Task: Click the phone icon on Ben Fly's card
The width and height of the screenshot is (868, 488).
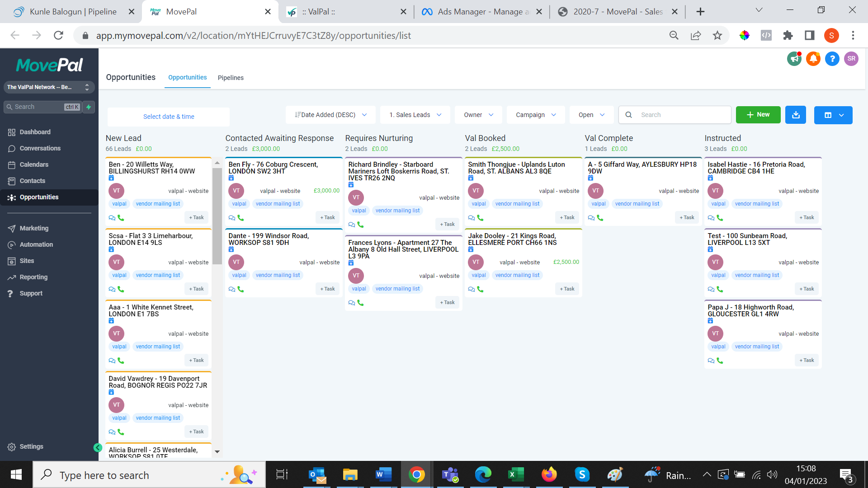Action: click(x=240, y=218)
